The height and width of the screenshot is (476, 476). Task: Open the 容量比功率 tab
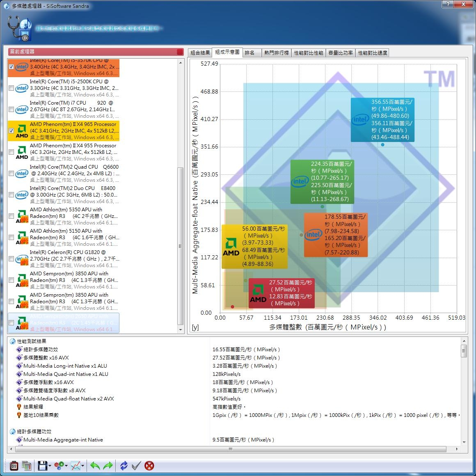pyautogui.click(x=341, y=53)
